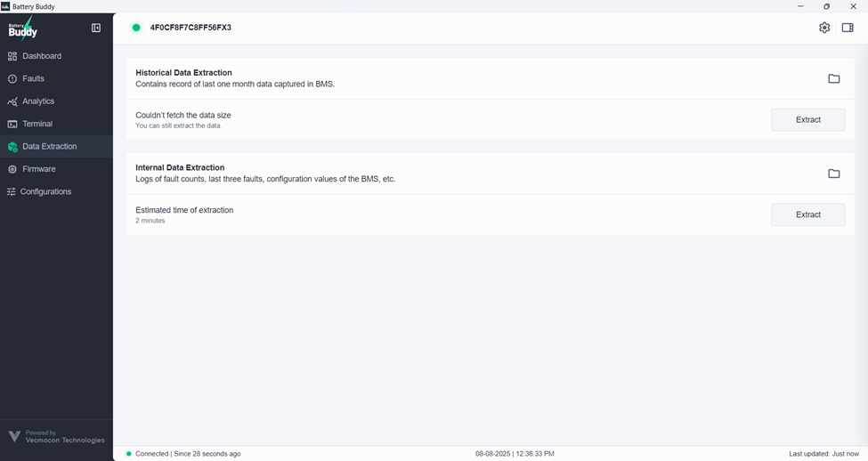Screen dimensions: 868x461
Task: Open folder for Internal Data Extraction
Action: [x=833, y=174]
